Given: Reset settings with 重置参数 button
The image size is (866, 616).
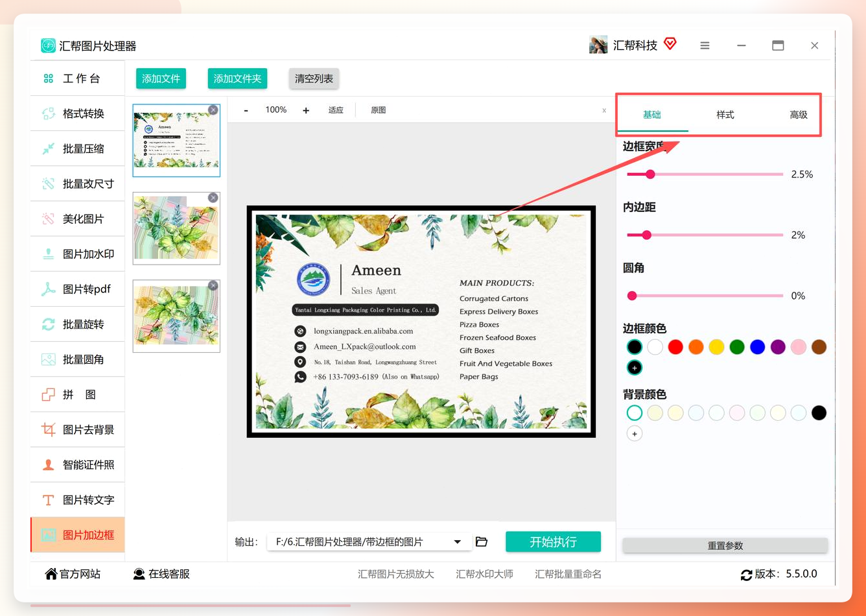Looking at the screenshot, I should point(725,545).
